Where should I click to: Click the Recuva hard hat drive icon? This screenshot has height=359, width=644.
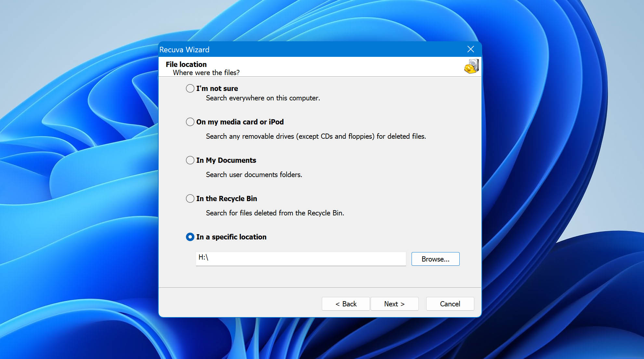(x=471, y=66)
